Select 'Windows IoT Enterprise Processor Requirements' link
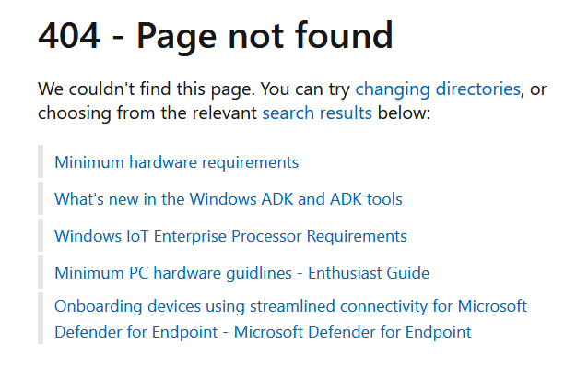This screenshot has height=380, width=588. [230, 236]
